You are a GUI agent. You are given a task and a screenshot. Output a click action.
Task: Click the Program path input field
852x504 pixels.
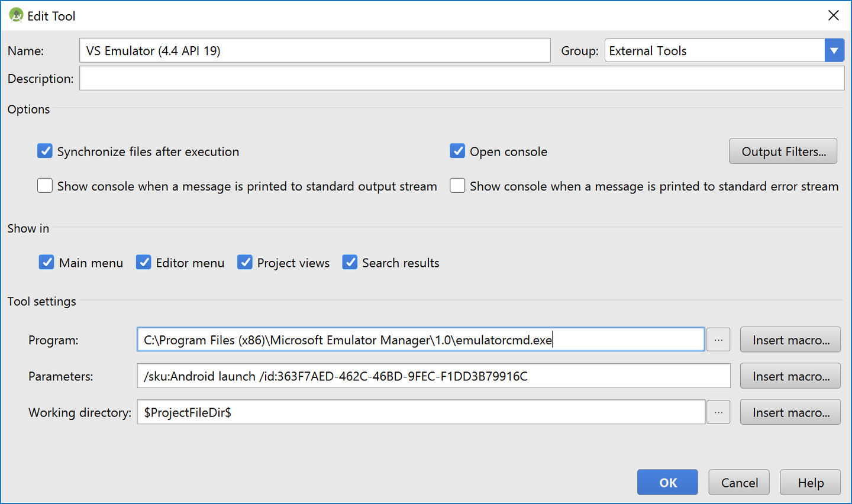[421, 340]
